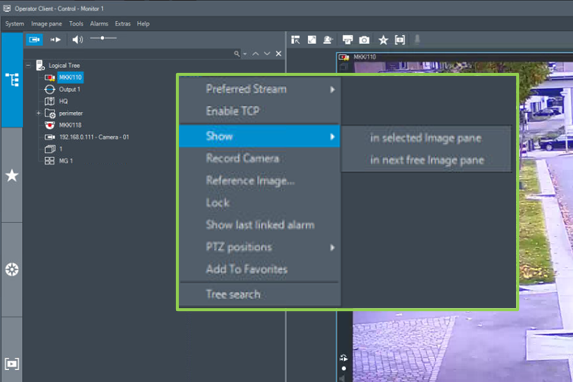The image size is (573, 382).
Task: Select 'in next free Image pane'
Action: point(426,160)
